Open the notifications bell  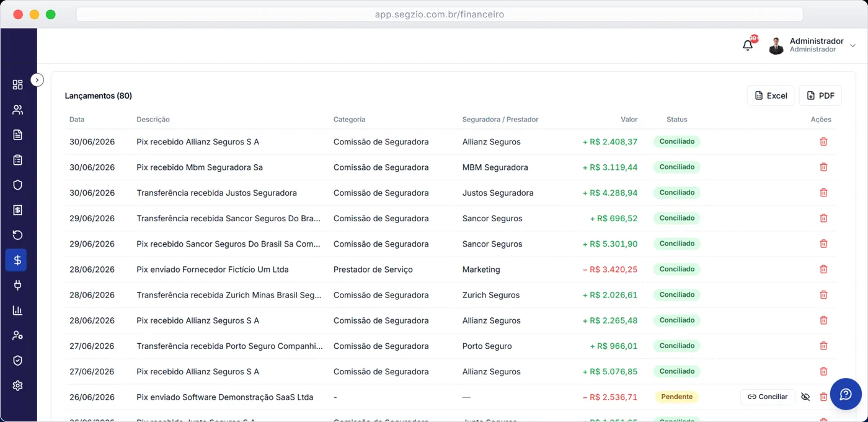748,45
